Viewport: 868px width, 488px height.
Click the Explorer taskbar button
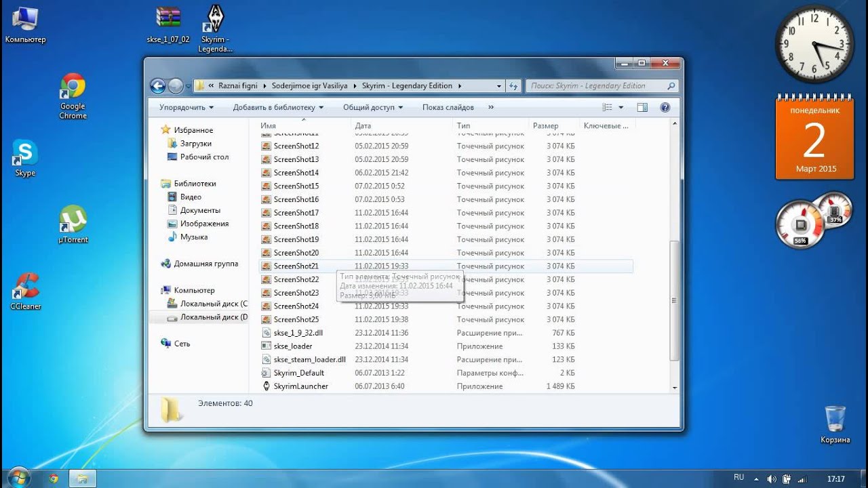[82, 479]
